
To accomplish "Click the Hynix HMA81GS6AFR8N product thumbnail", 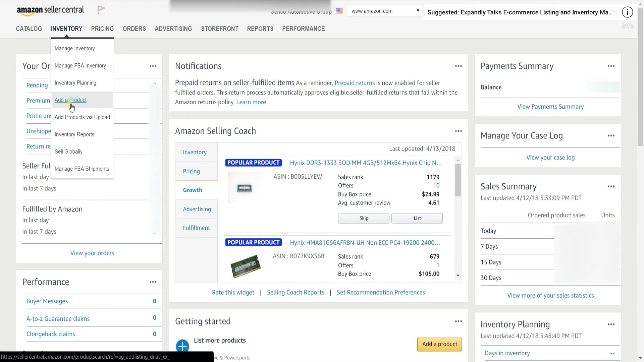I will (x=246, y=266).
